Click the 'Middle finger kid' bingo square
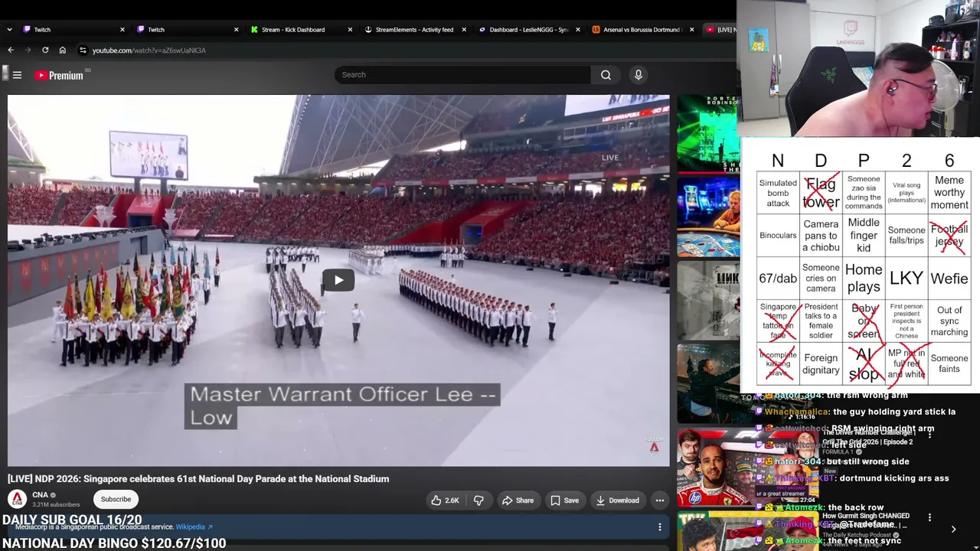The height and width of the screenshot is (551, 980). tap(864, 235)
